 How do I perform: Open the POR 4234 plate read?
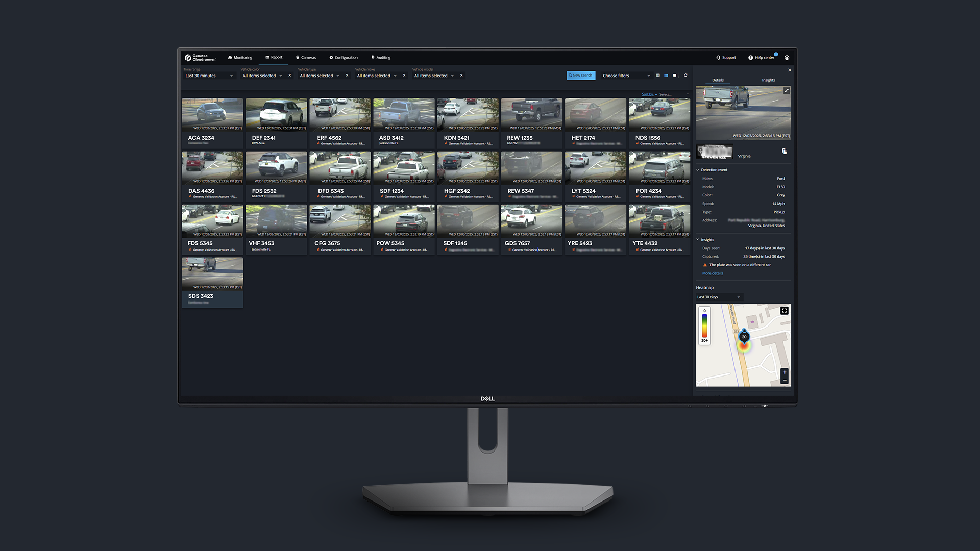[659, 176]
